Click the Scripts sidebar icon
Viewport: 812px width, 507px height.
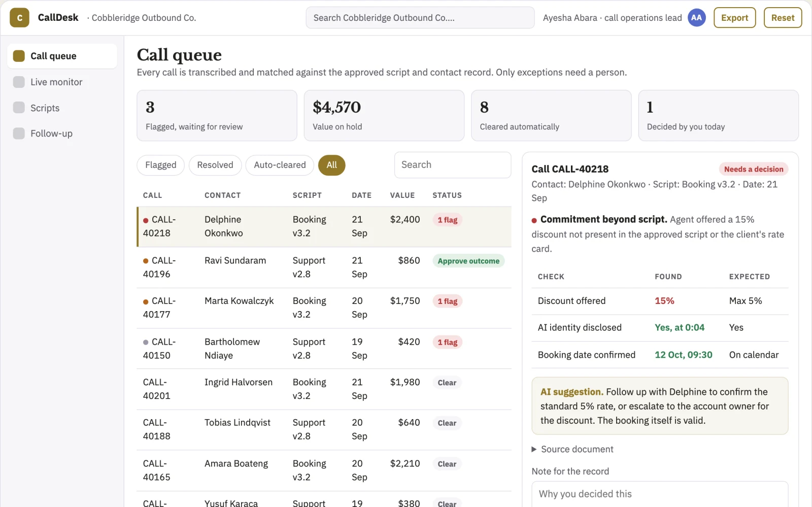pos(19,108)
